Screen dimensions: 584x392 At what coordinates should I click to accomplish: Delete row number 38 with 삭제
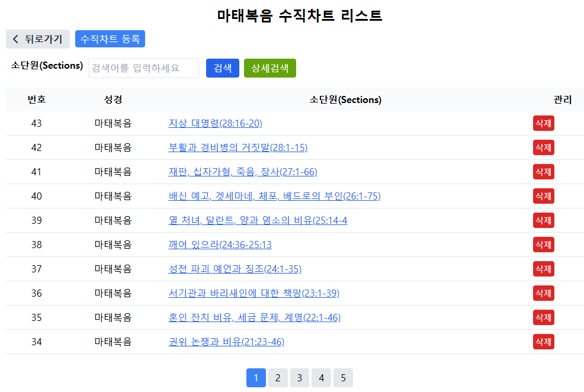pos(543,245)
